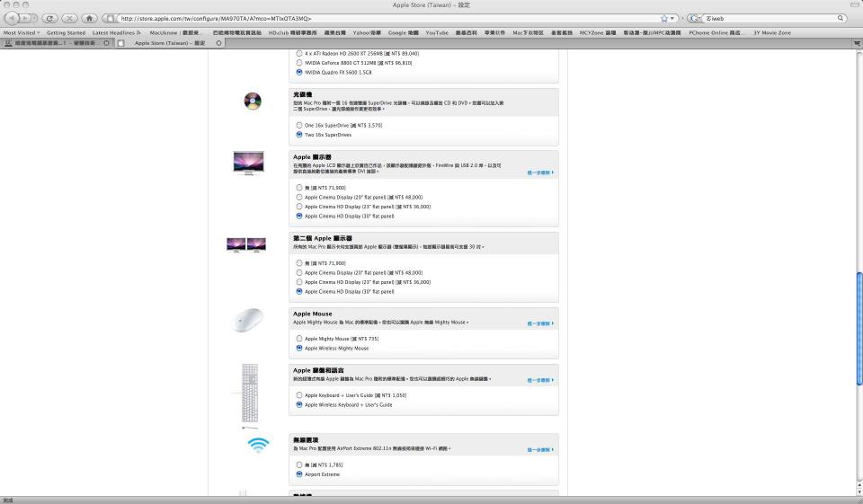The image size is (863, 504).
Task: Select no display in Apple display section
Action: click(298, 188)
